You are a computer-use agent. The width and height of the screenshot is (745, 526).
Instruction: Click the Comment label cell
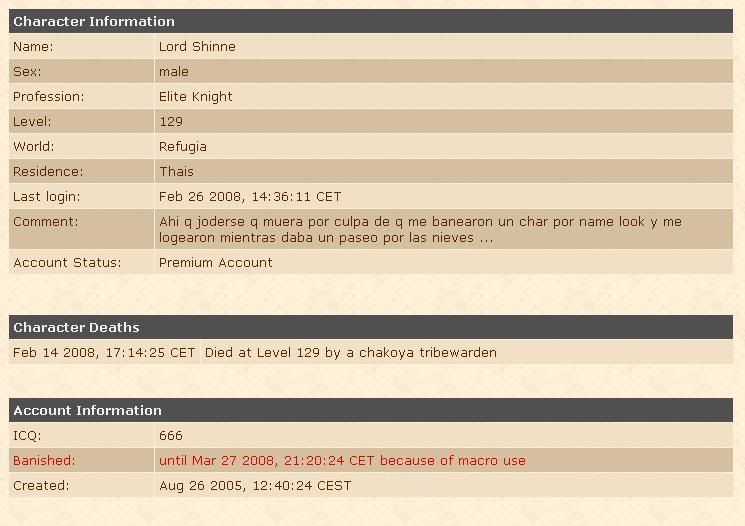(x=81, y=230)
